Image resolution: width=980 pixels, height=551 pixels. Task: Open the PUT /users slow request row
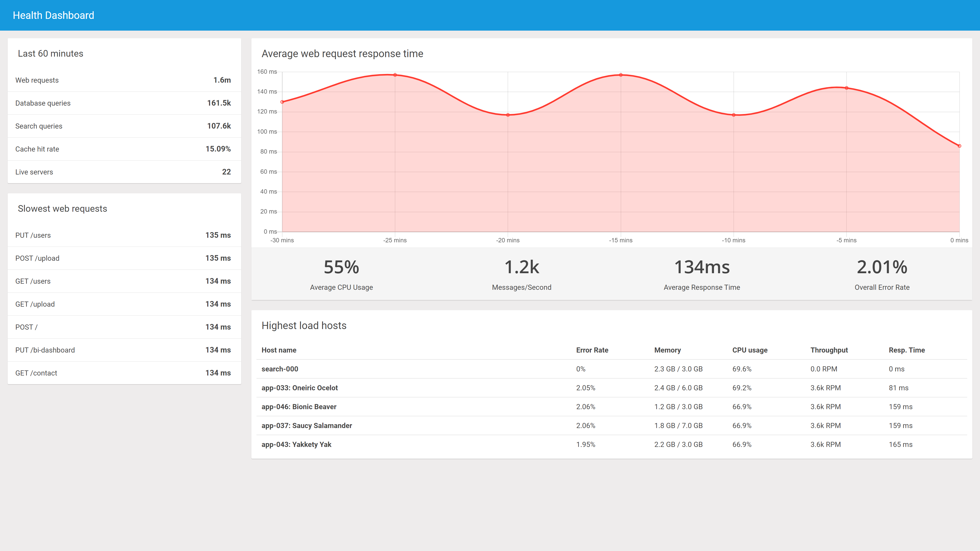(124, 235)
